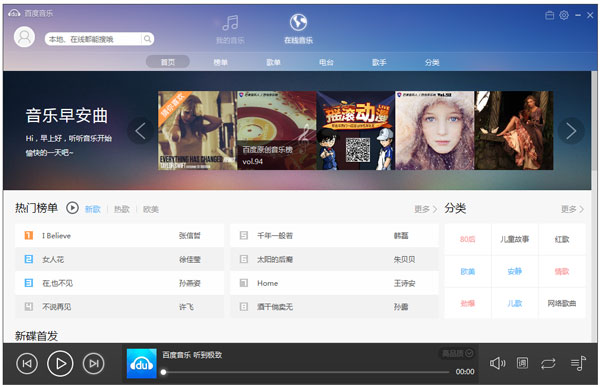The image size is (600, 387).
Task: Open the skin box icon beside settings
Action: tap(549, 15)
